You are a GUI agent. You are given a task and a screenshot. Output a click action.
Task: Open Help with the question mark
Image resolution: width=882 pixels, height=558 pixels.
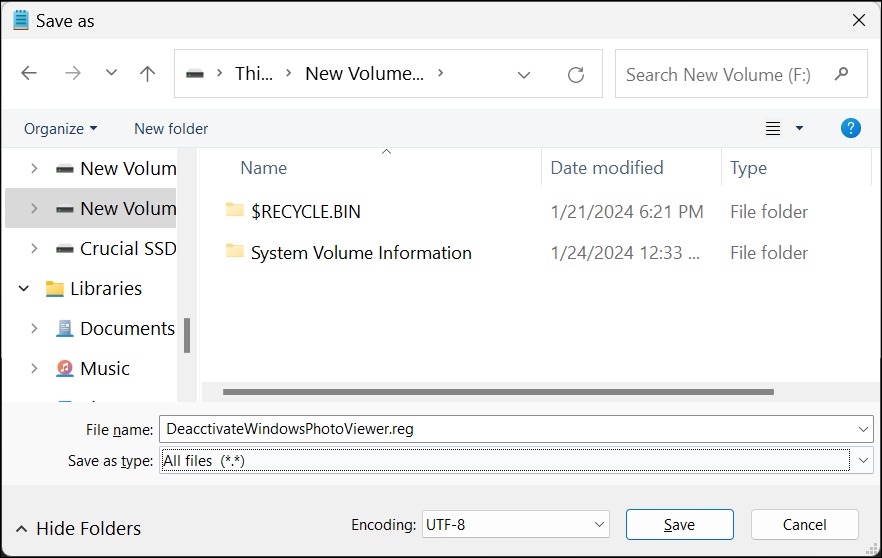[850, 128]
